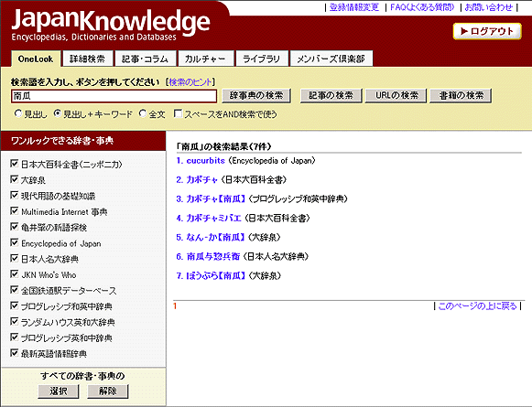
Task: Open the FAQ(よくある質問) link
Action: pyautogui.click(x=422, y=7)
